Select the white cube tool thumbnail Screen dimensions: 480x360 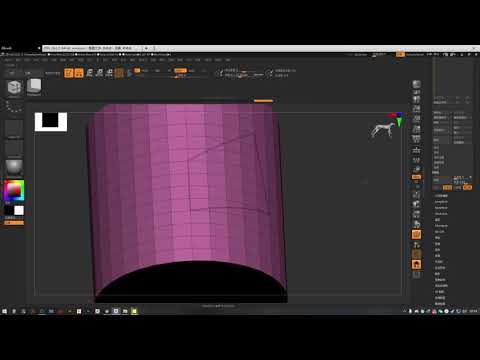[34, 87]
